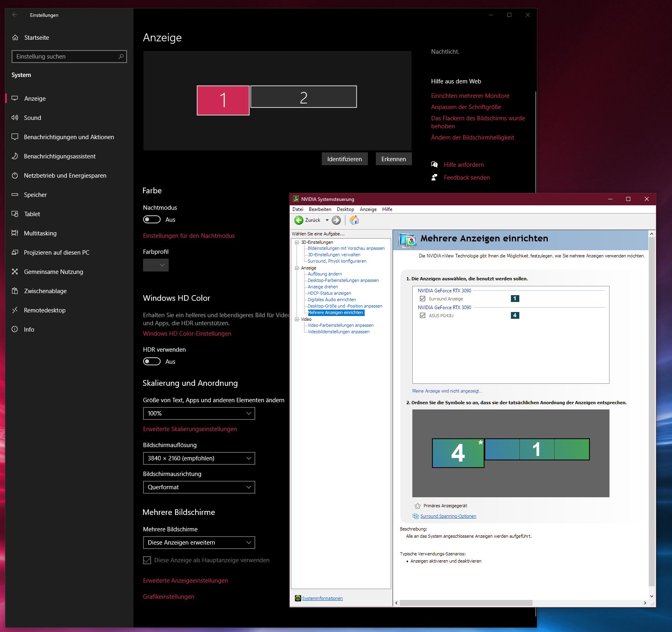Click the green Zurück arrow in NVIDIA Systemsteuerung
The image size is (672, 632).
click(299, 220)
